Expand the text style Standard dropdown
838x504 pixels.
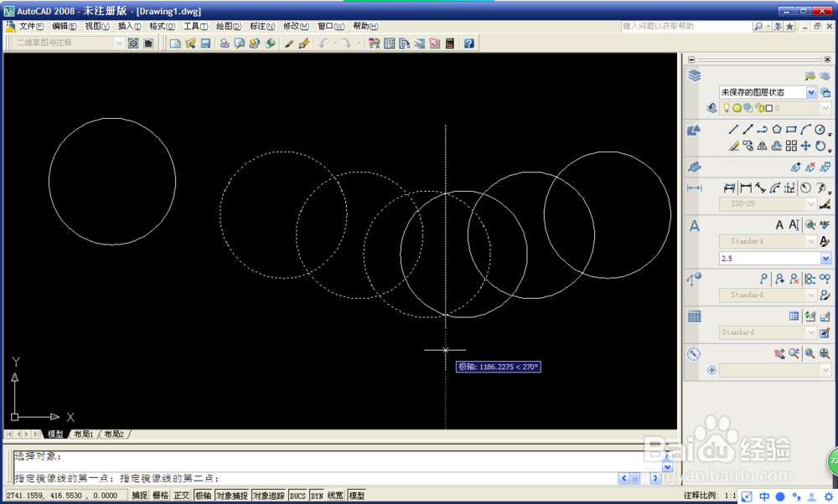[810, 241]
